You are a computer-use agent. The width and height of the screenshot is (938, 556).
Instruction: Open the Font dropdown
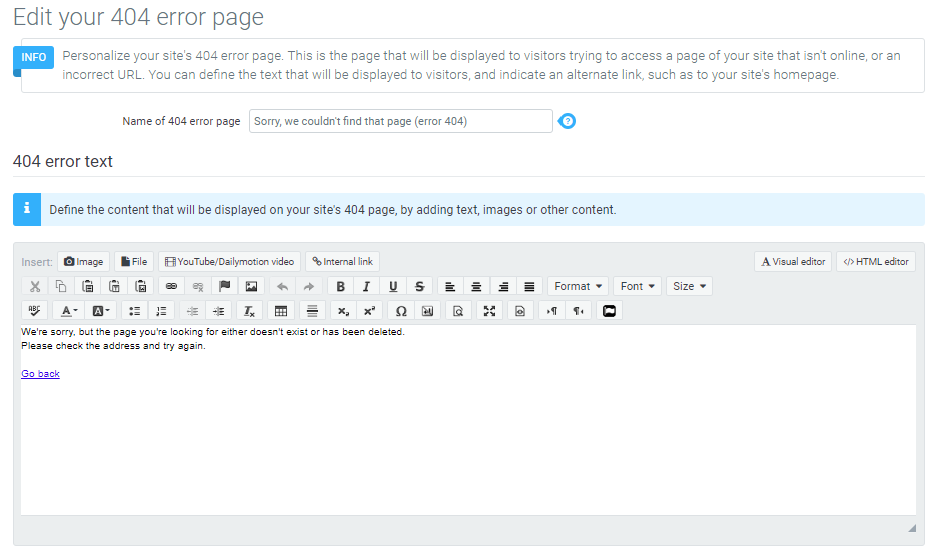[x=638, y=286]
